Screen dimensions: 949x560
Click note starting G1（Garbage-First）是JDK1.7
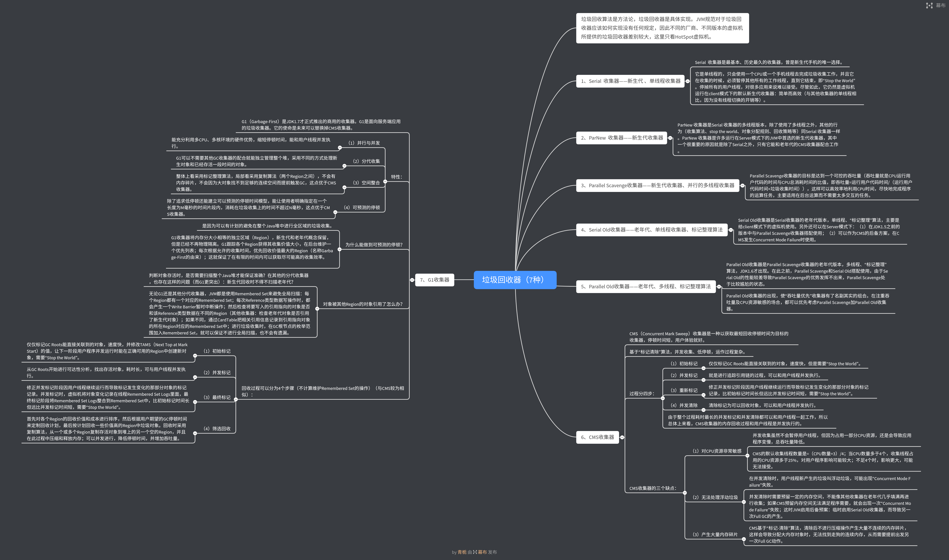click(321, 125)
